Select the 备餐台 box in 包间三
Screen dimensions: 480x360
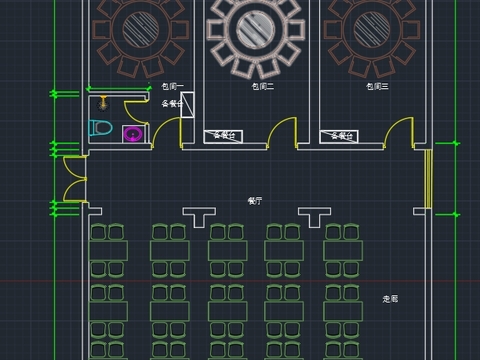tap(339, 136)
